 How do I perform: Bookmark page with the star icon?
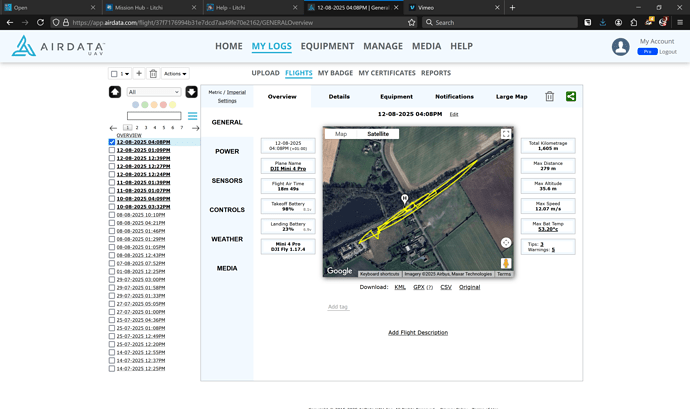tap(411, 22)
